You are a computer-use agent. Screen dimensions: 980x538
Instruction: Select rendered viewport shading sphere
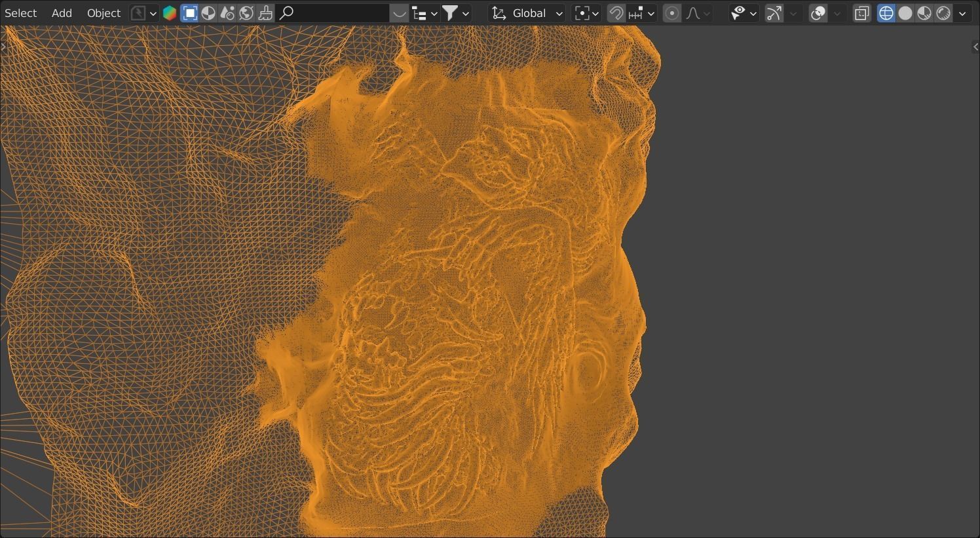pyautogui.click(x=943, y=13)
